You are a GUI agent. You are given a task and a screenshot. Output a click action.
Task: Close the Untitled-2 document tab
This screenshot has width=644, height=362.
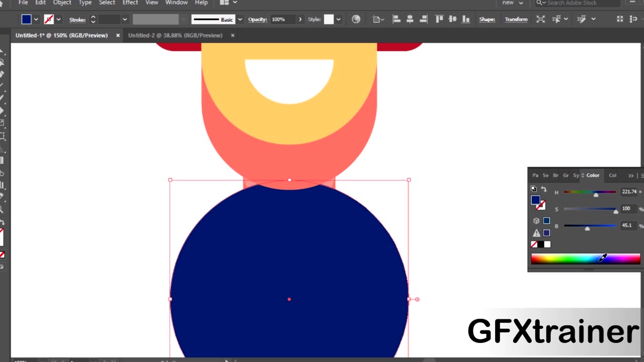[232, 35]
